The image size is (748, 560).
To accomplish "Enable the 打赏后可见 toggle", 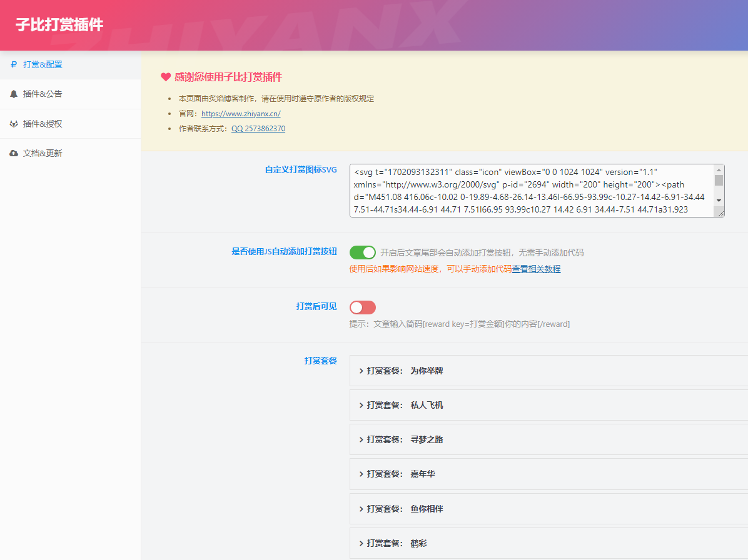I will click(363, 306).
